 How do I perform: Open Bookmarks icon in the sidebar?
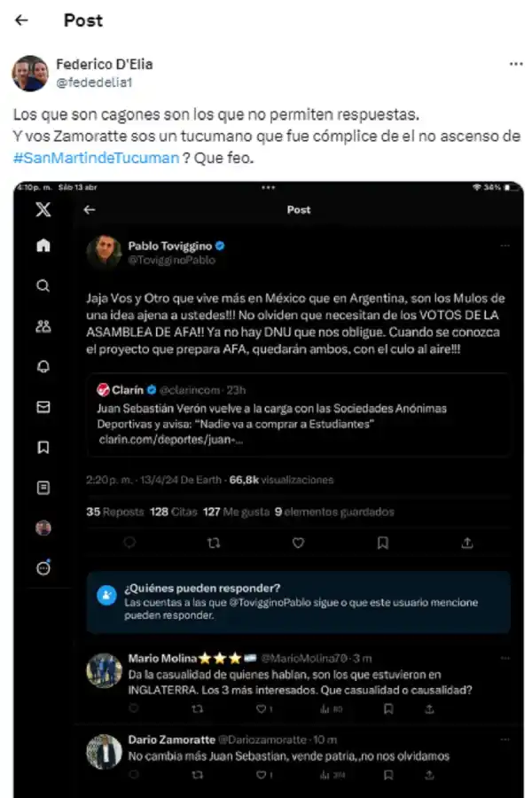[43, 447]
